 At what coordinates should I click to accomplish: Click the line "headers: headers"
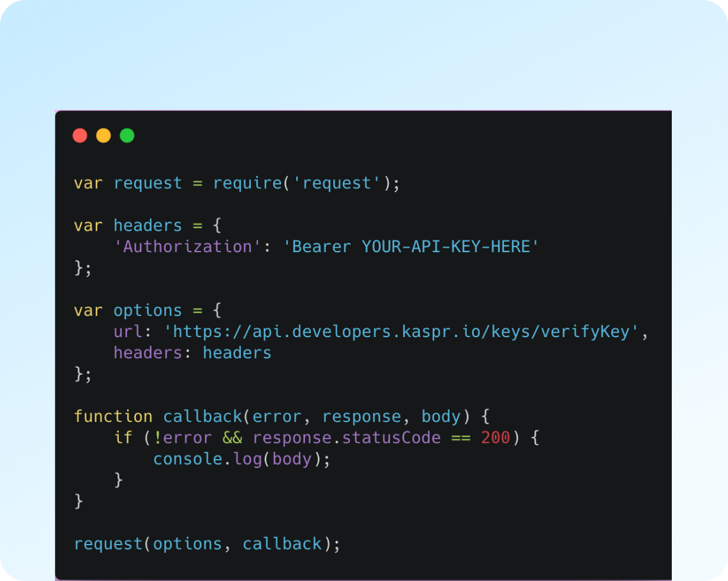[193, 352]
